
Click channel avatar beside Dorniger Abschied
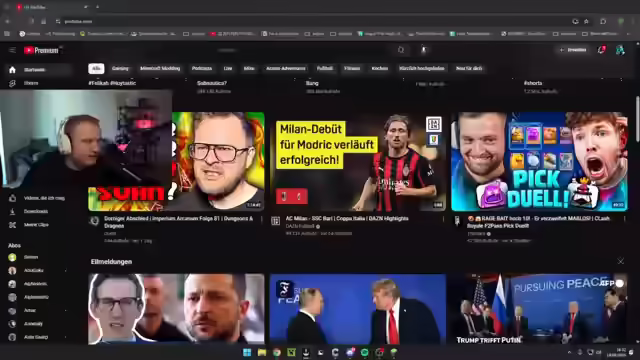94,221
